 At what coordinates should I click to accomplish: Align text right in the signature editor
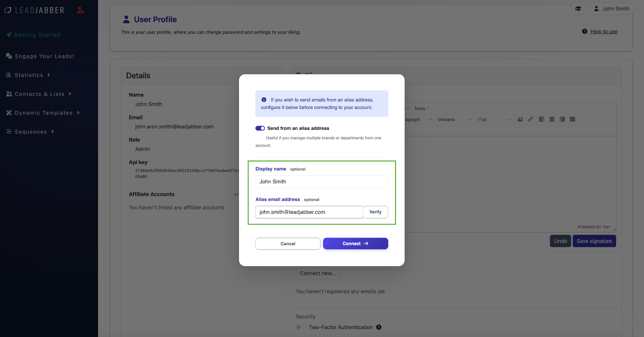pos(562,119)
